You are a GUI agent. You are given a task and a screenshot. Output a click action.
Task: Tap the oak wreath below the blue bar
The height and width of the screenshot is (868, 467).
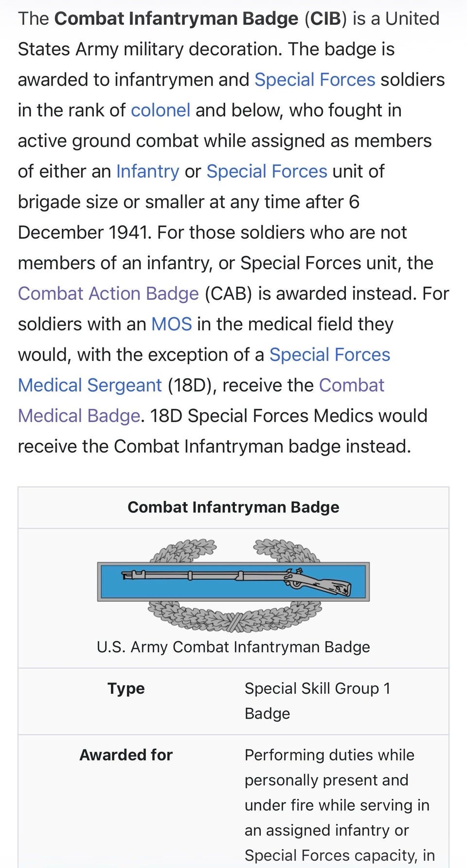point(234,616)
